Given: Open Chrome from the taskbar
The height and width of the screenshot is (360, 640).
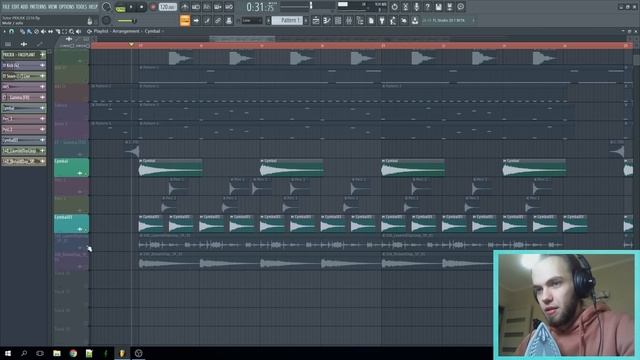Looking at the screenshot, I should coord(73,353).
